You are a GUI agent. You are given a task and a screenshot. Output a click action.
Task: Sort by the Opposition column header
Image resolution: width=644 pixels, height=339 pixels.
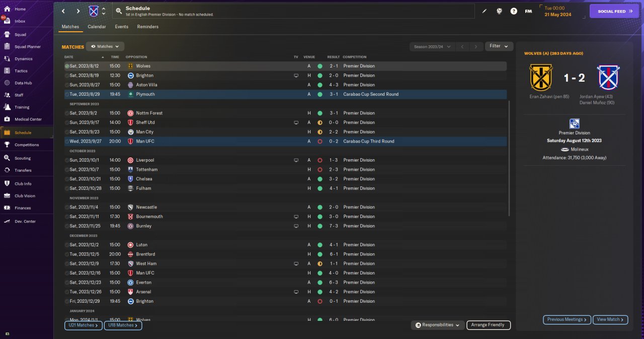pos(136,57)
